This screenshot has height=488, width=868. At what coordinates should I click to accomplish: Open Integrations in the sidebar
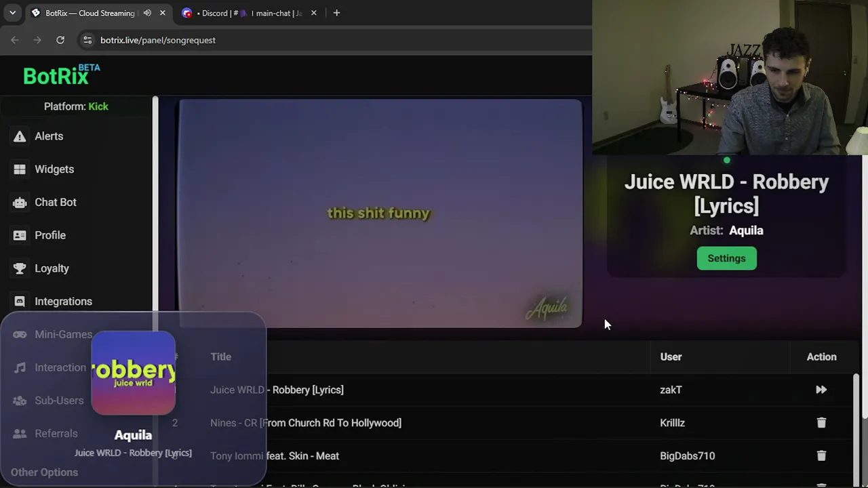coord(63,302)
